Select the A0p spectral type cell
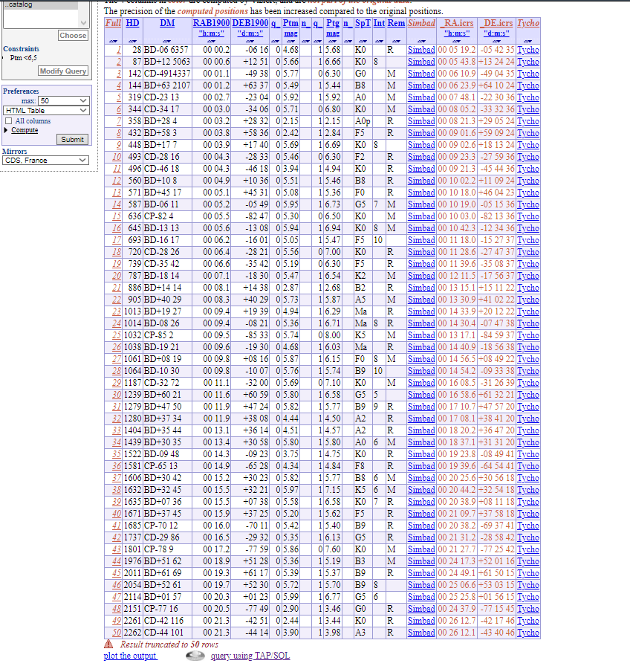This screenshot has width=630, height=672. click(x=363, y=121)
